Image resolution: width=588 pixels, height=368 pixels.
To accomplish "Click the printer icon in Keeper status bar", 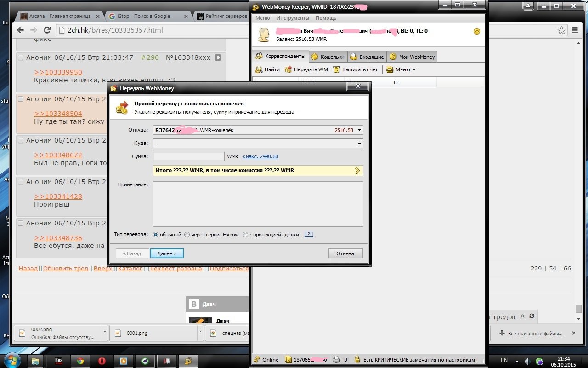I will pyautogui.click(x=336, y=360).
